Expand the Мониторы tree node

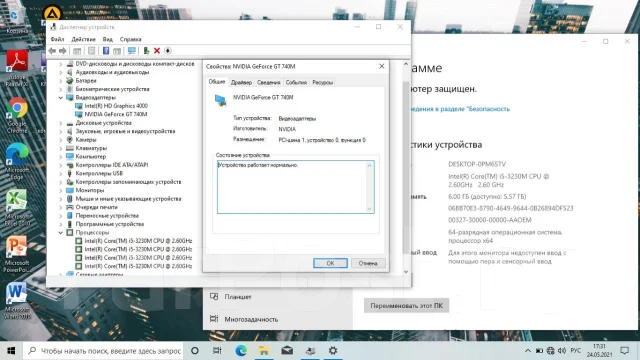[61, 190]
